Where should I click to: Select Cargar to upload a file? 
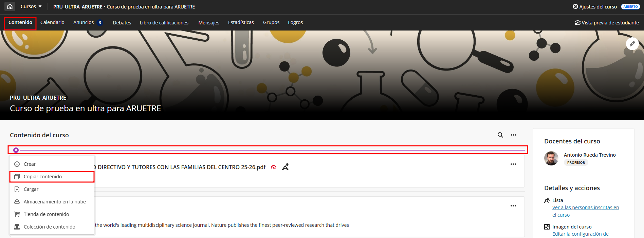[31, 189]
